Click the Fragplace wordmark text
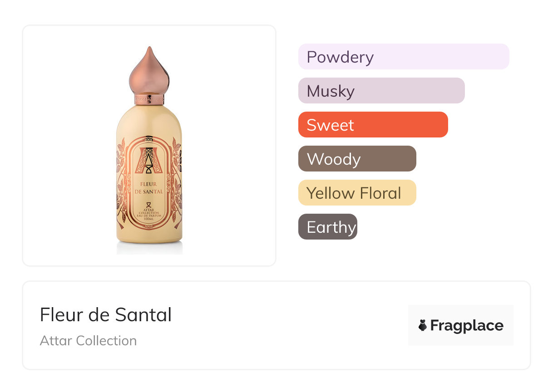 click(467, 325)
